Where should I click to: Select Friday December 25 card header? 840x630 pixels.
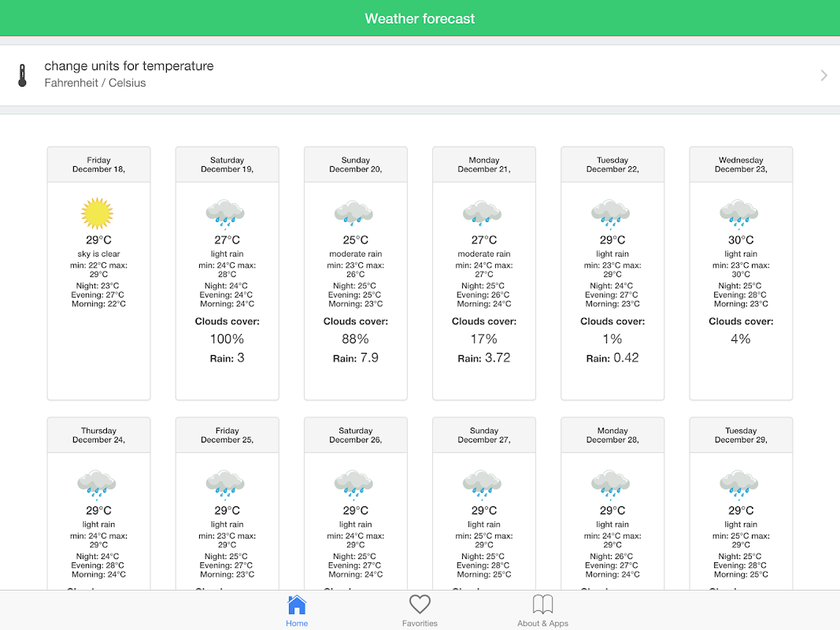(228, 435)
